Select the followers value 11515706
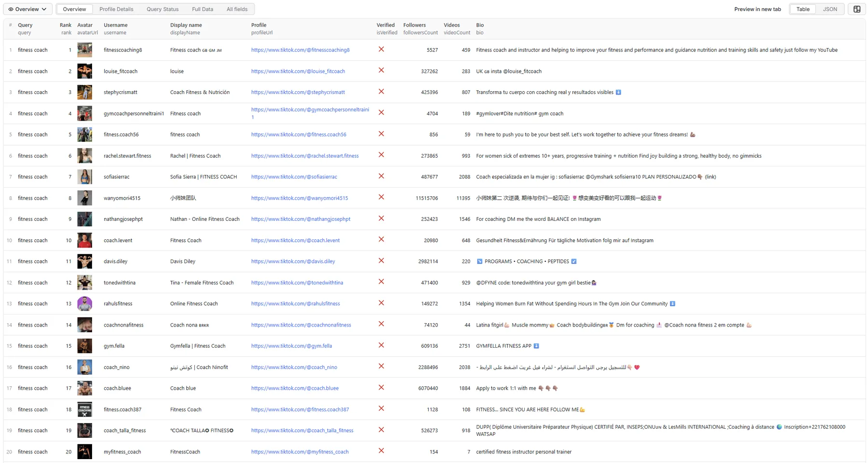The width and height of the screenshot is (868, 463). [427, 198]
